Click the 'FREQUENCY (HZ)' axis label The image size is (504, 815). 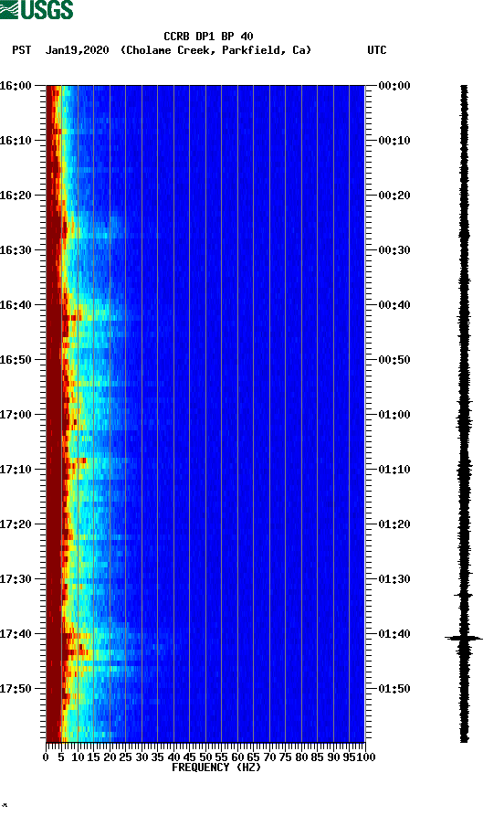[216, 767]
